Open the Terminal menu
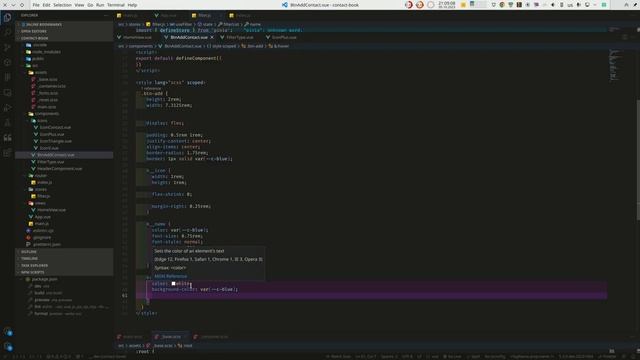The width and height of the screenshot is (640, 360). pyautogui.click(x=116, y=5)
